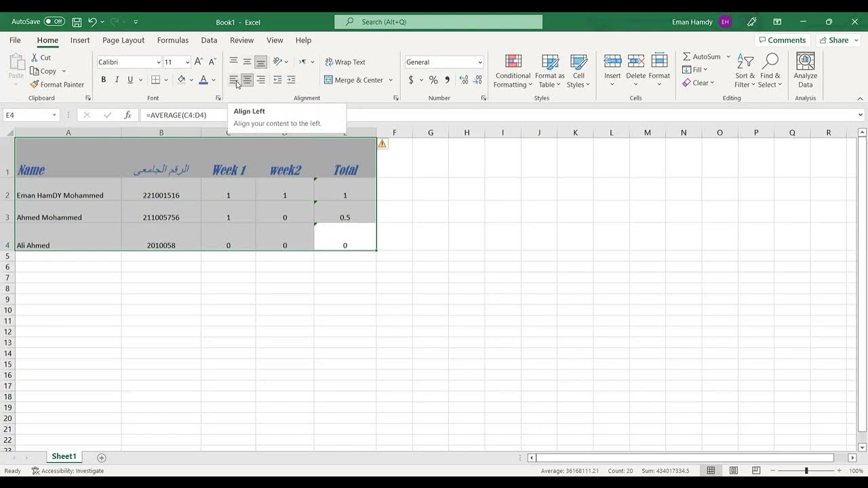Image resolution: width=868 pixels, height=488 pixels.
Task: Toggle Italic formatting
Action: pyautogui.click(x=117, y=80)
